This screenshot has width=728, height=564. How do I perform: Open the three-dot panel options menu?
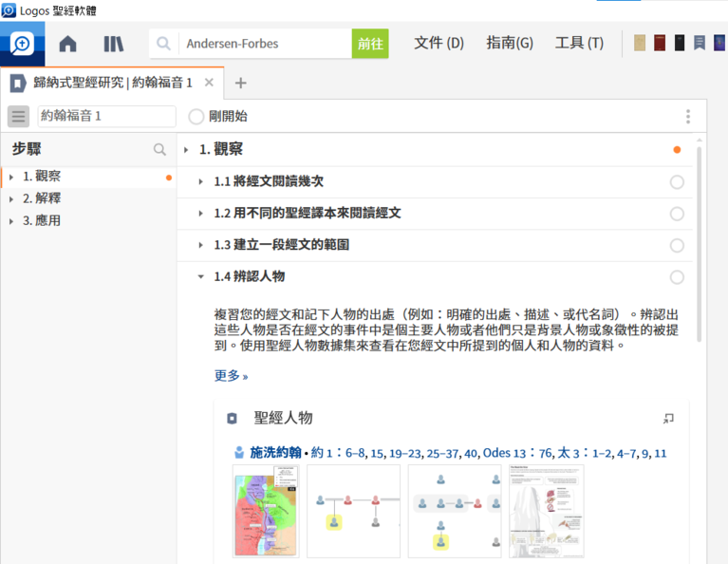[x=688, y=117]
